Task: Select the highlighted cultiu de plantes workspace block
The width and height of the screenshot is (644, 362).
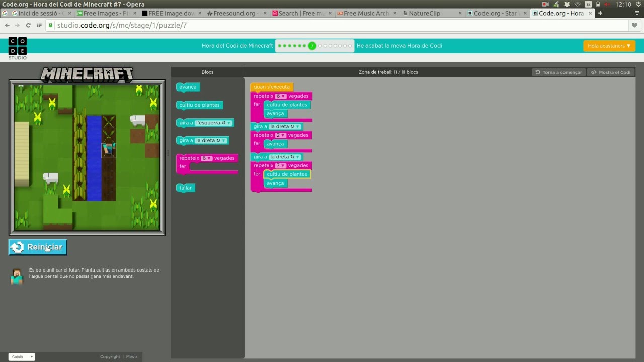Action: pos(287,174)
